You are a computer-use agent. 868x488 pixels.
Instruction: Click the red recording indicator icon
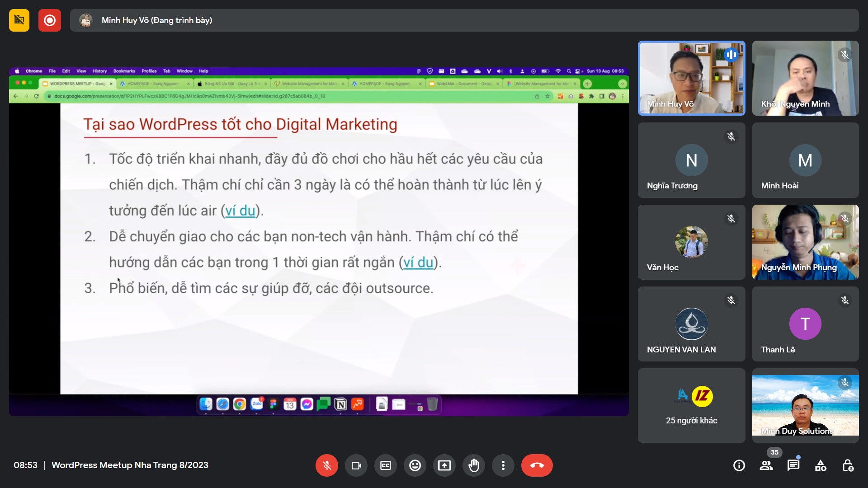[50, 20]
